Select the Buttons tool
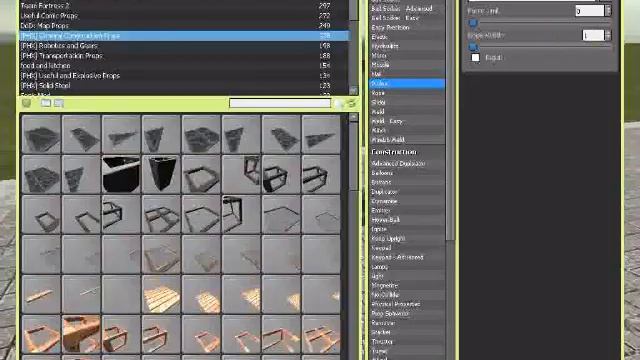 [x=407, y=182]
